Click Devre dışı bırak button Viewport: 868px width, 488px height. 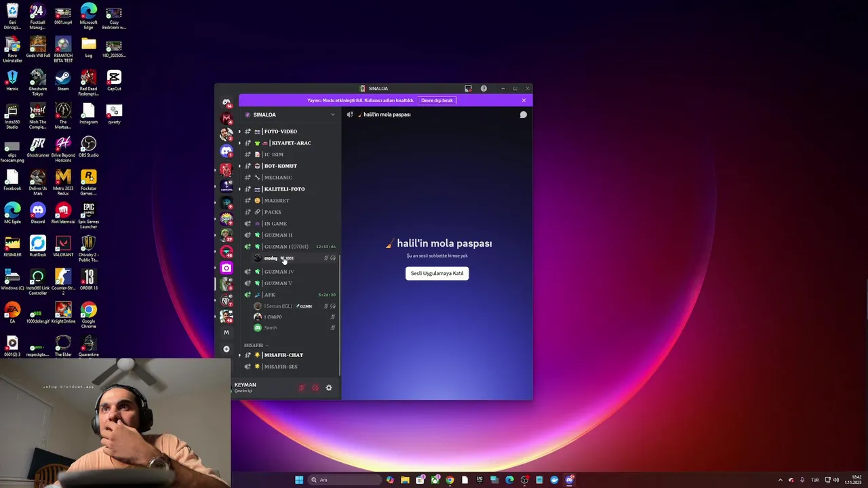point(437,100)
